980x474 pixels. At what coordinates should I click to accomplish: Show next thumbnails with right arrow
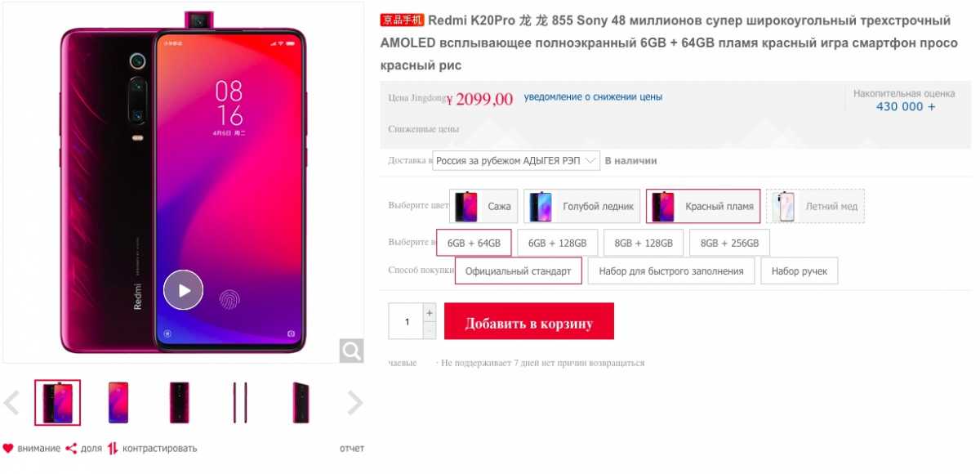[355, 402]
